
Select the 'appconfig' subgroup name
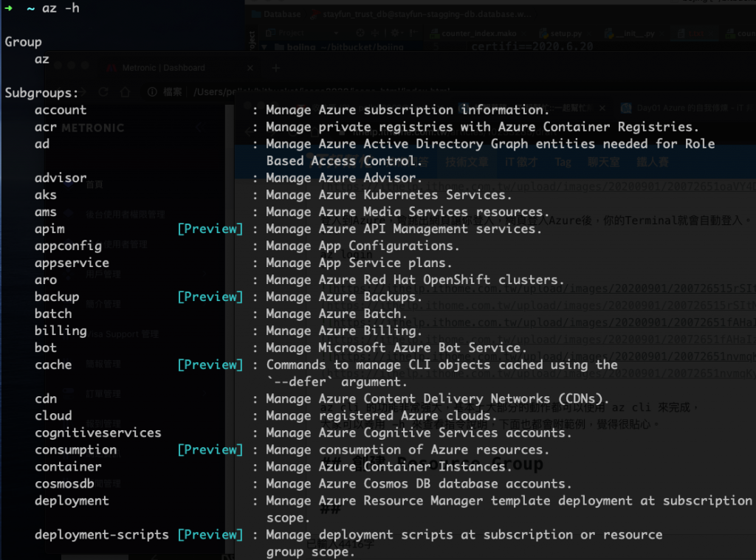68,246
